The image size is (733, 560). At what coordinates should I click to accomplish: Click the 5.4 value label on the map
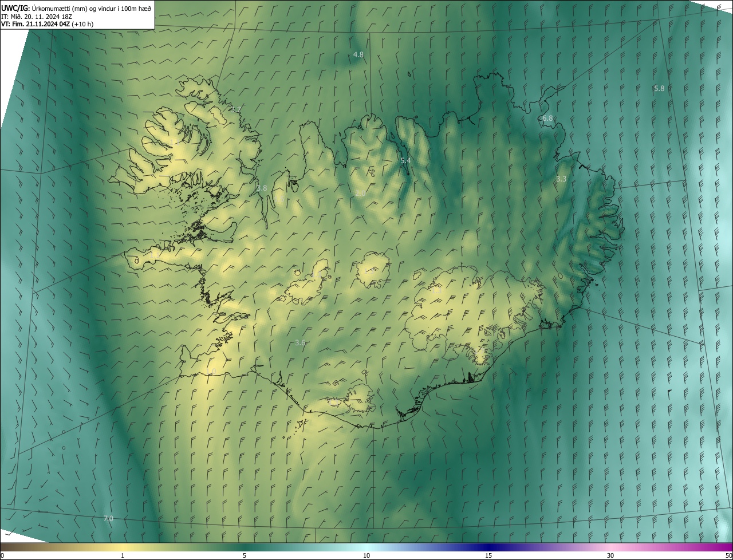click(405, 161)
